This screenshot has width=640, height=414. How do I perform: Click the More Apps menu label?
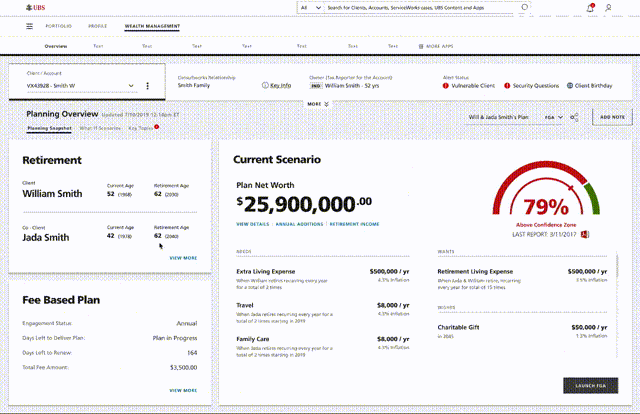coord(440,46)
